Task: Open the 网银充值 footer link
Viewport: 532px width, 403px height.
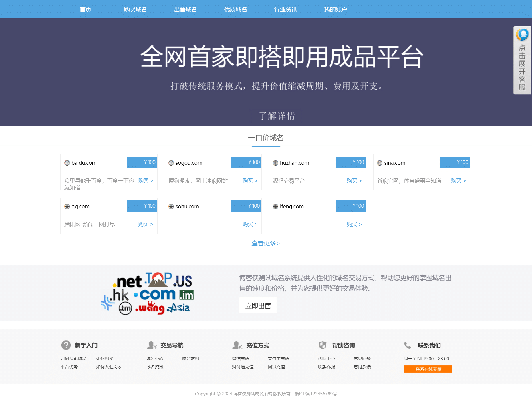Action: tap(276, 367)
